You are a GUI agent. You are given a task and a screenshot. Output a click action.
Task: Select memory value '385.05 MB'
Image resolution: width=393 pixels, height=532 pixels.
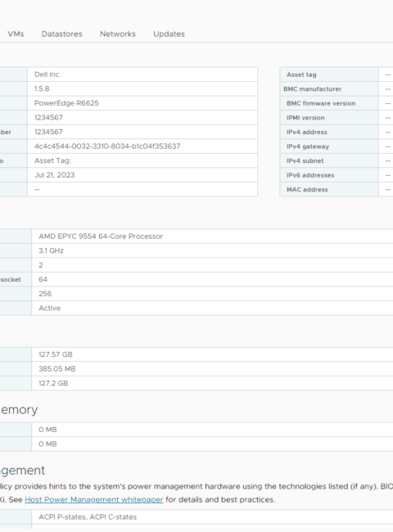point(57,369)
